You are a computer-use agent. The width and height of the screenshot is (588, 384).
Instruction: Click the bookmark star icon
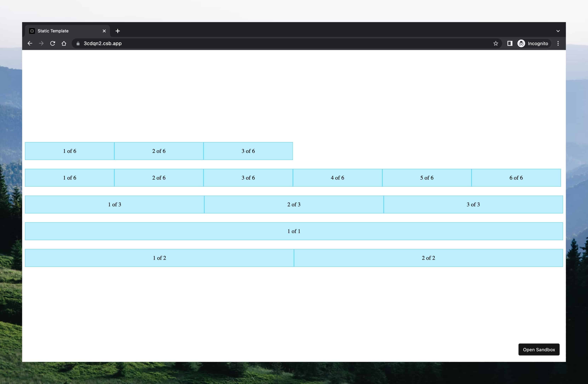click(495, 43)
